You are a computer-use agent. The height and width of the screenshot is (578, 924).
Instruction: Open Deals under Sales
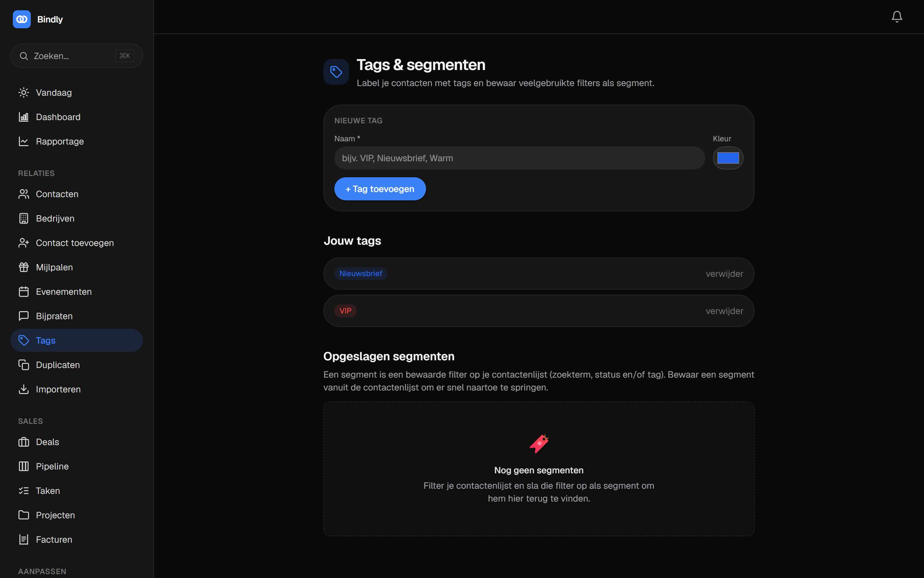pos(77,442)
